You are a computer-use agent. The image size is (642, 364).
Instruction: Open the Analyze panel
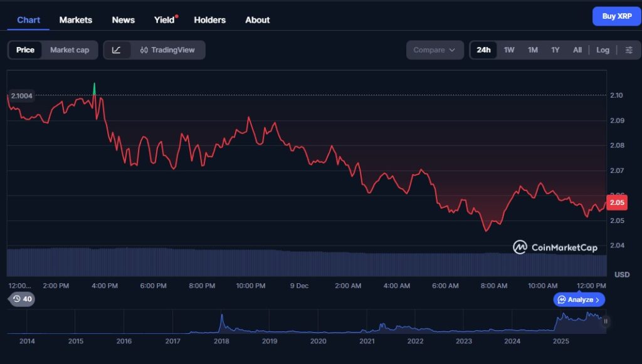coord(579,299)
